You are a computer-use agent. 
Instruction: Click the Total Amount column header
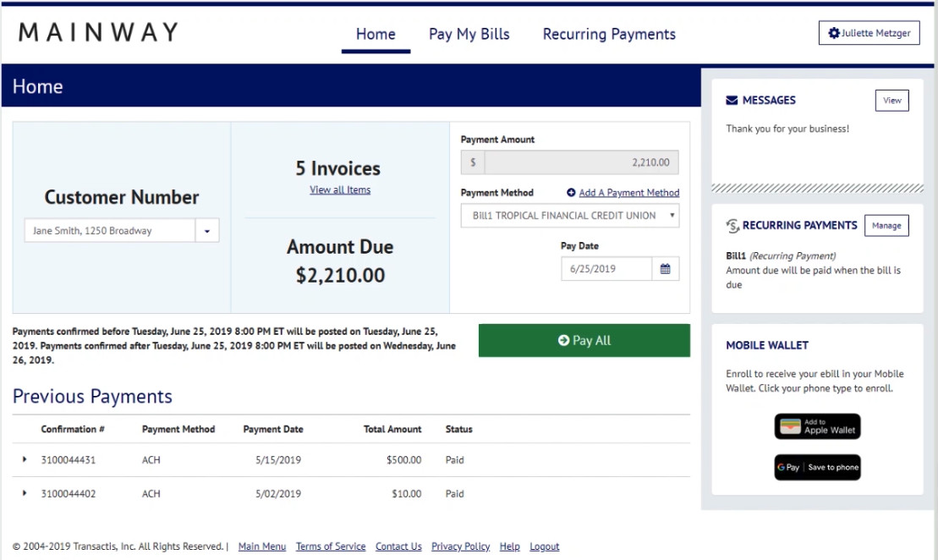[x=392, y=429]
